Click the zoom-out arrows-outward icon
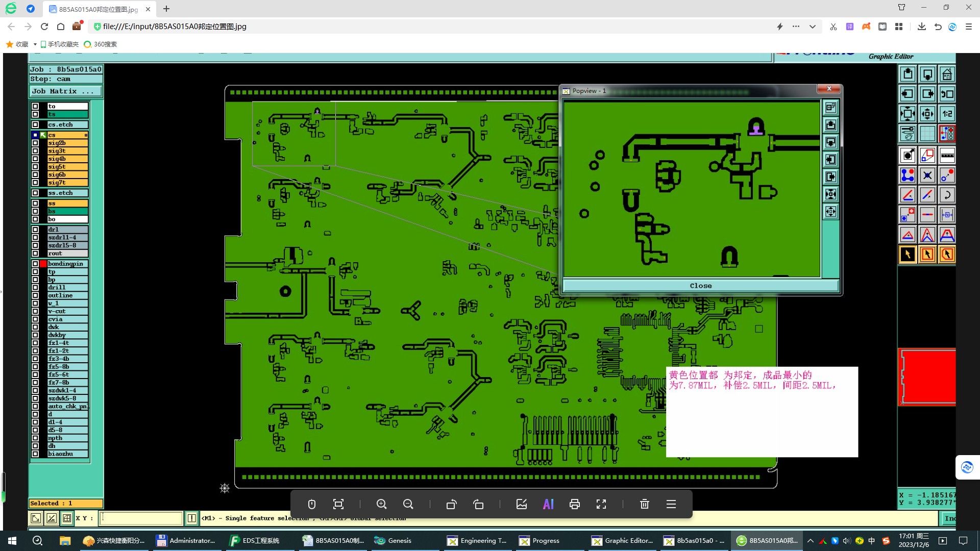This screenshot has width=980, height=551. (x=927, y=114)
